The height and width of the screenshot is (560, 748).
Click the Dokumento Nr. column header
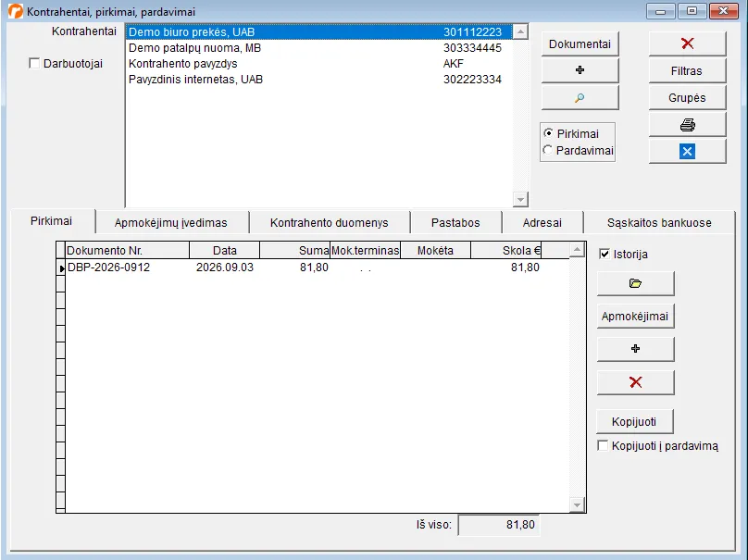pyautogui.click(x=128, y=251)
